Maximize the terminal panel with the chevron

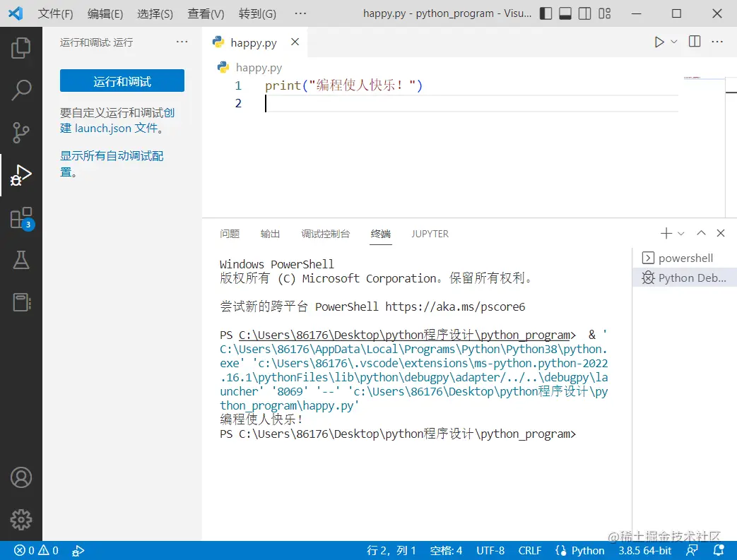(x=700, y=233)
